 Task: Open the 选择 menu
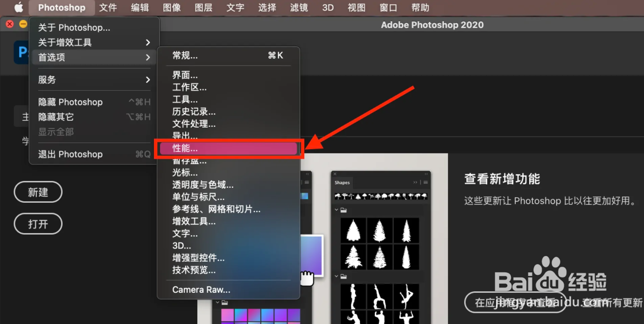pyautogui.click(x=267, y=7)
